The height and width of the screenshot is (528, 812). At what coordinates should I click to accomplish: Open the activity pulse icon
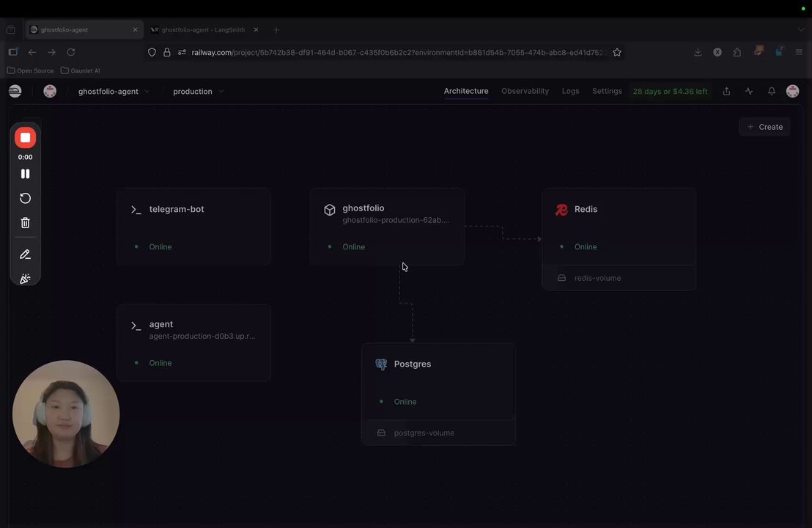point(749,91)
